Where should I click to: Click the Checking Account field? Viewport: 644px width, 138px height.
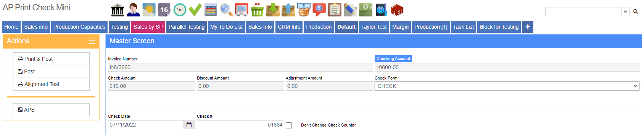[x=507, y=67]
